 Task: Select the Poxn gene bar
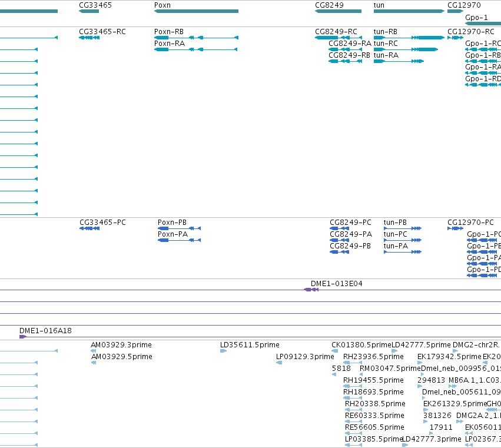pyautogui.click(x=196, y=11)
